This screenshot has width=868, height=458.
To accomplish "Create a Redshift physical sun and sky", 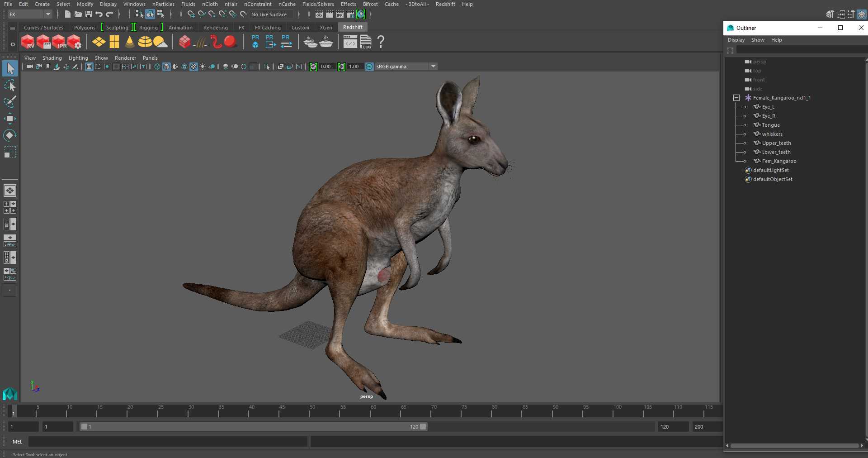I will point(160,42).
